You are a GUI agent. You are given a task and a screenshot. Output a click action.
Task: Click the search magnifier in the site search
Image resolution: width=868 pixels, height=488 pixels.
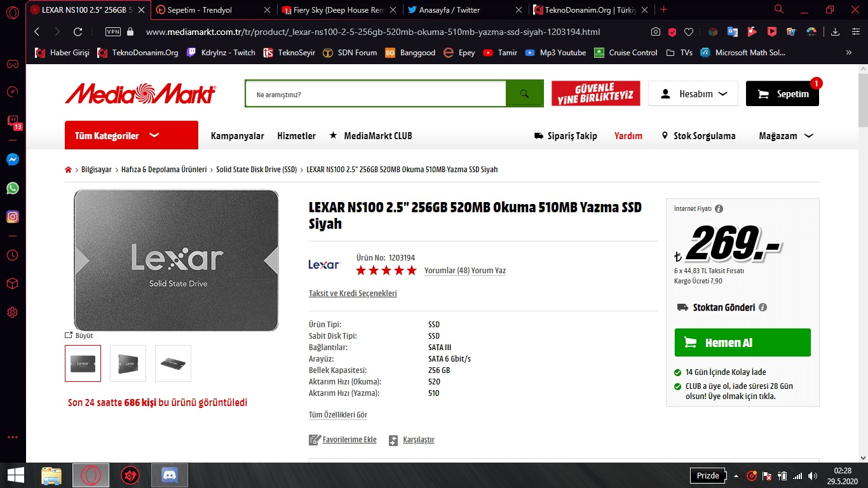coord(524,94)
